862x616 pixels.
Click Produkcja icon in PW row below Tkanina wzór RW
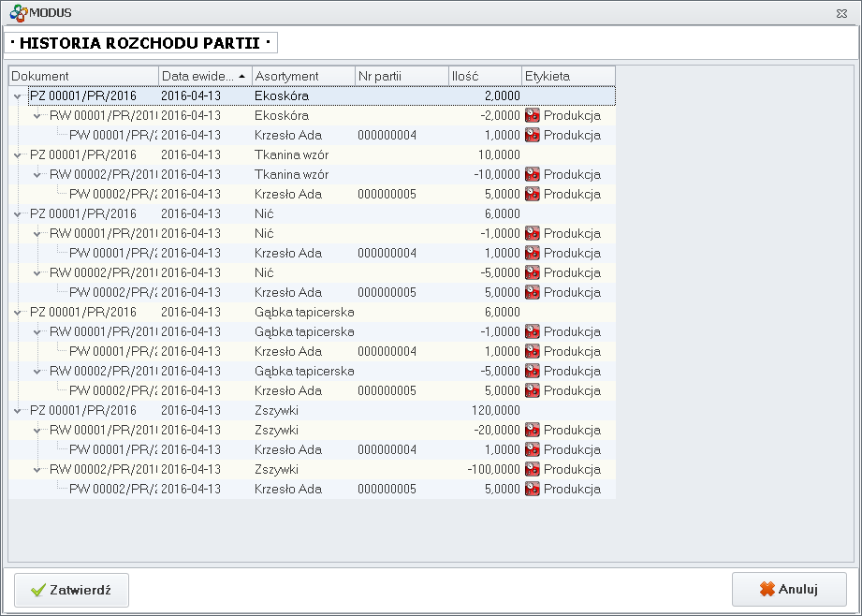533,194
